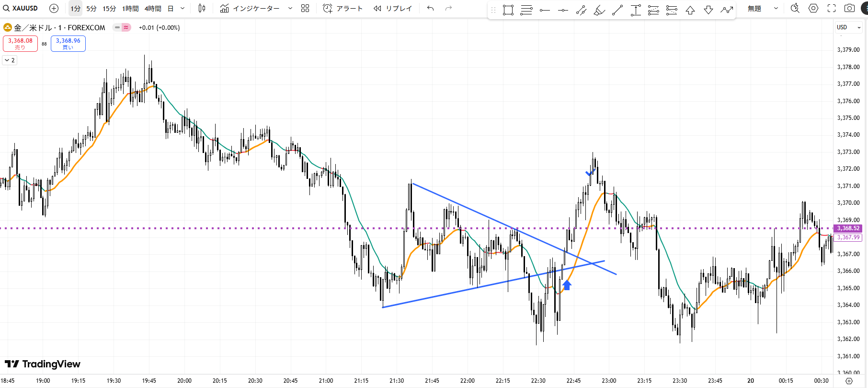The width and height of the screenshot is (868, 388).
Task: Open the USD currency dropdown
Action: (x=848, y=27)
